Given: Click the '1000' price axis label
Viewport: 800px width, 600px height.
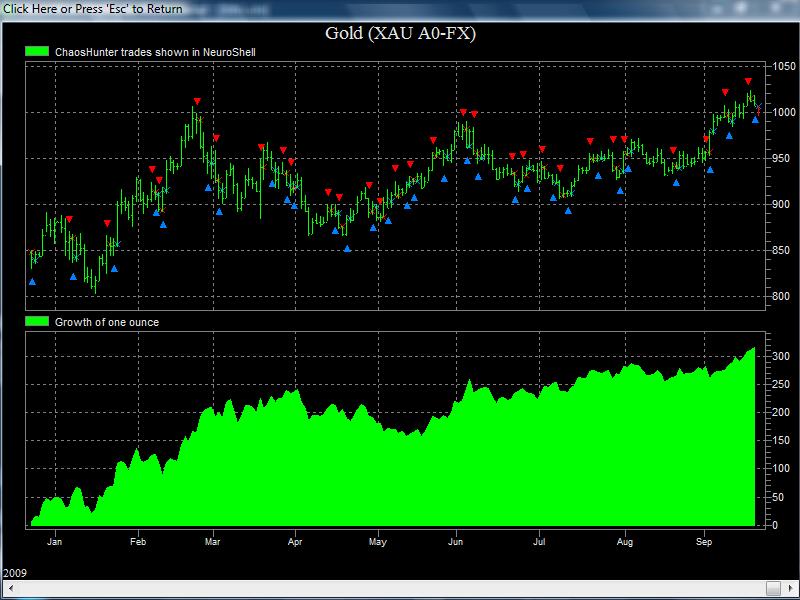Looking at the screenshot, I should pyautogui.click(x=784, y=112).
